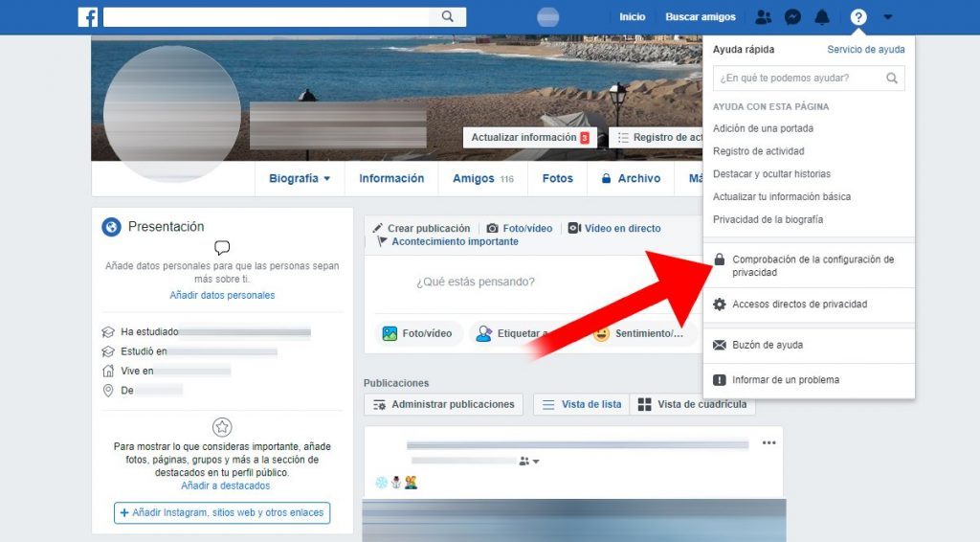Click the Facebook logo icon
The width and height of the screenshot is (980, 542).
coord(88,17)
